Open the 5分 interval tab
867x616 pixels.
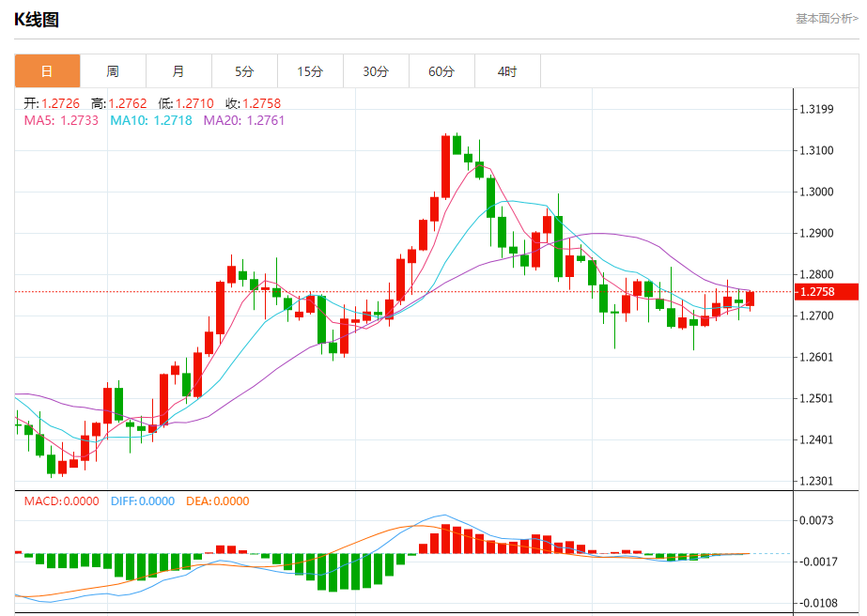point(244,70)
